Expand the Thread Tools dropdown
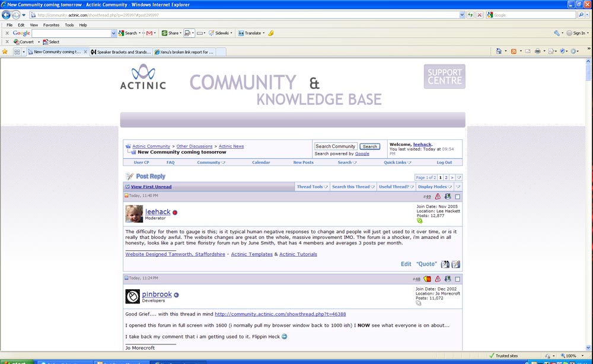593x364 pixels. point(312,187)
